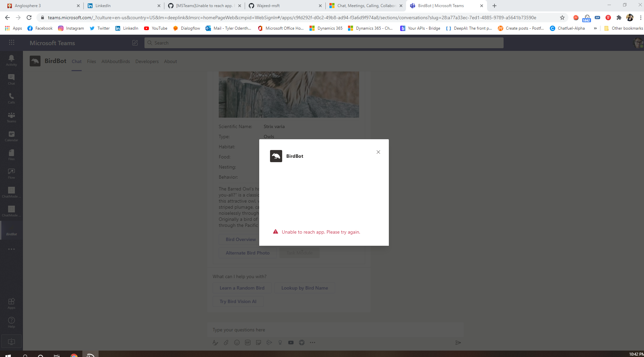Open YouTube bookmark

pyautogui.click(x=156, y=28)
